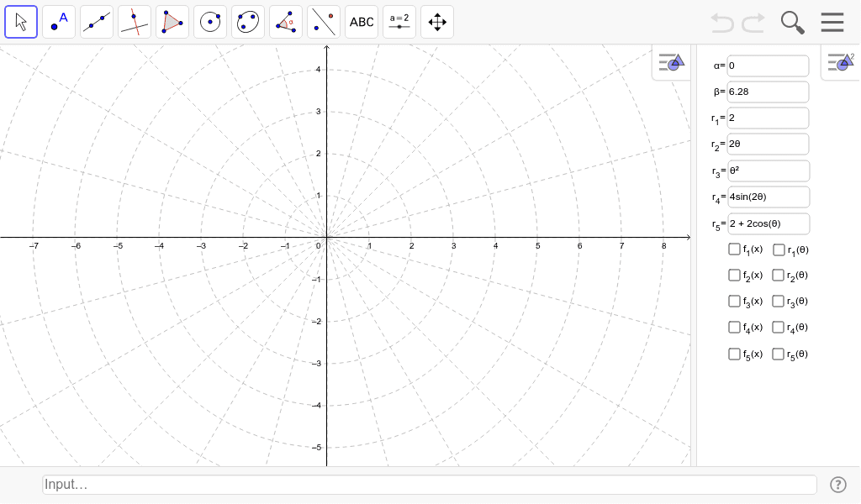Click the r2 field showing 2θ
The width and height of the screenshot is (861, 504).
[x=768, y=144]
